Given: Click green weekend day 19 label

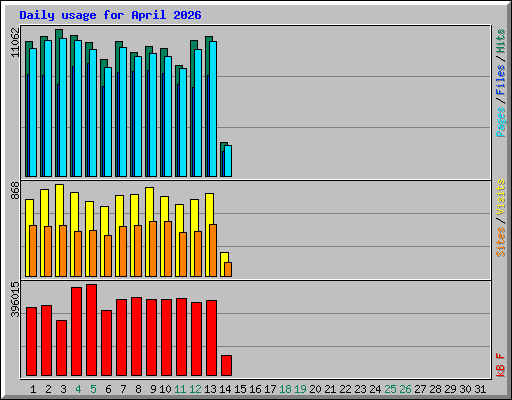Looking at the screenshot, I should click(x=300, y=389).
